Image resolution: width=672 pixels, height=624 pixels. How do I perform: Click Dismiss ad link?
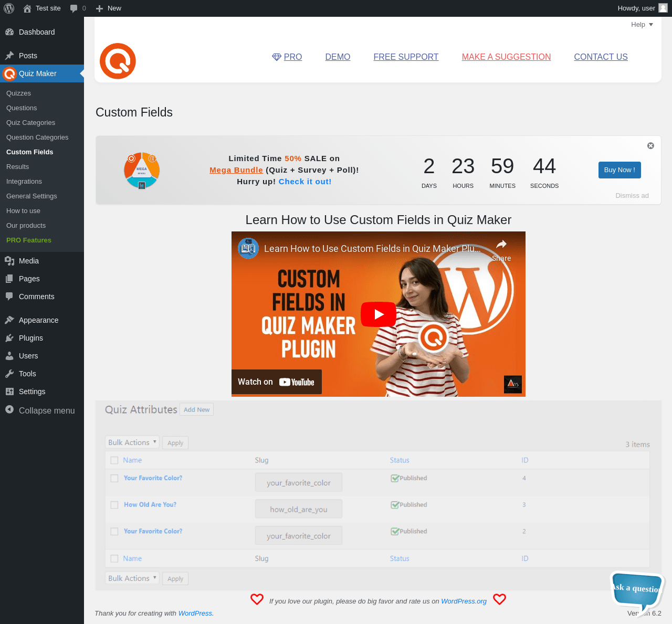coord(632,196)
